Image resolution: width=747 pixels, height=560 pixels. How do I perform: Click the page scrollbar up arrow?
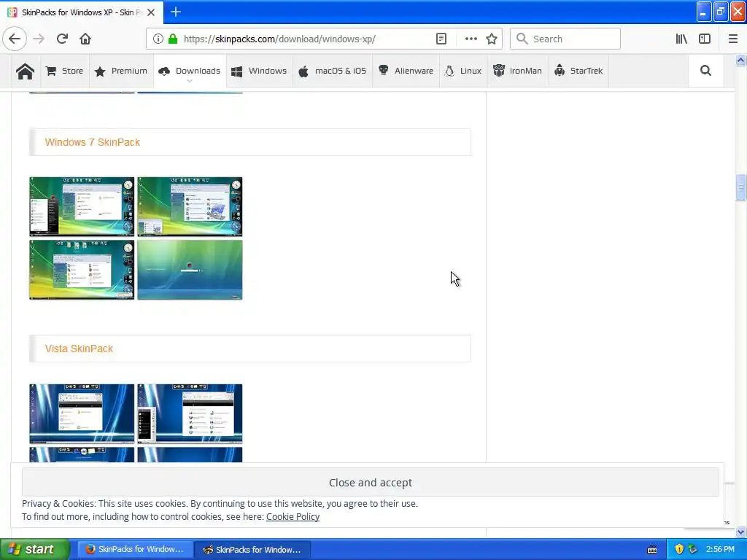click(x=741, y=61)
